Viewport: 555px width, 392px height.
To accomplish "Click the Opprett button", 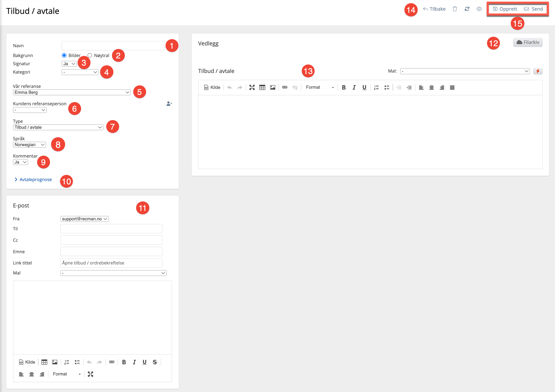I will [x=505, y=9].
